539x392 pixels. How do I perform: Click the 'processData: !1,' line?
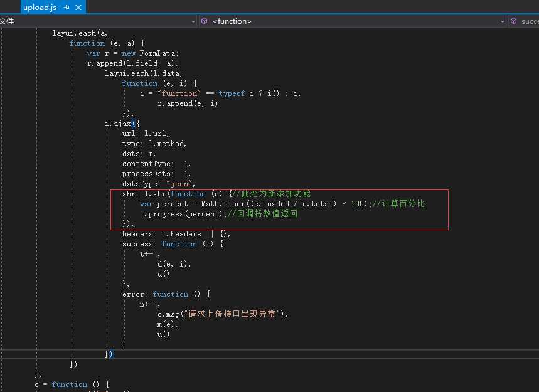156,174
